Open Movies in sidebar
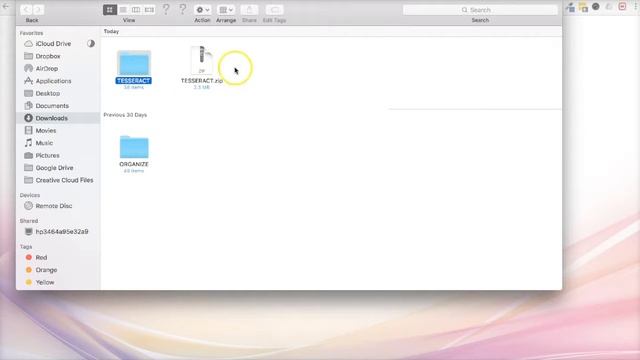640x360 pixels. coord(46,131)
